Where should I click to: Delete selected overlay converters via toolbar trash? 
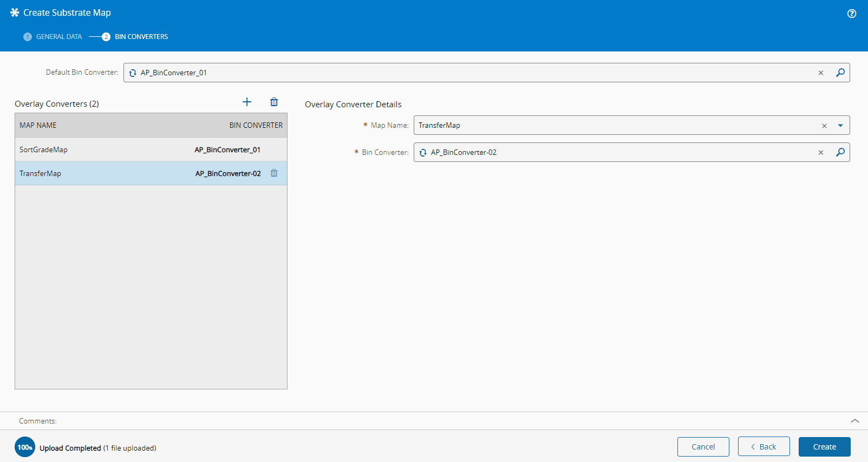pyautogui.click(x=274, y=102)
